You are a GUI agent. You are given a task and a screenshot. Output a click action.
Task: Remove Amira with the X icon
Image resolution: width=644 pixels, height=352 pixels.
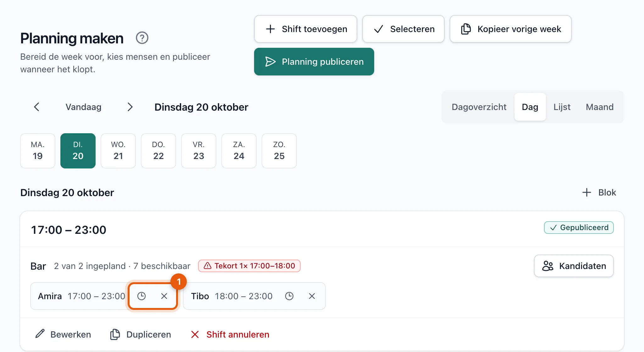pyautogui.click(x=164, y=296)
